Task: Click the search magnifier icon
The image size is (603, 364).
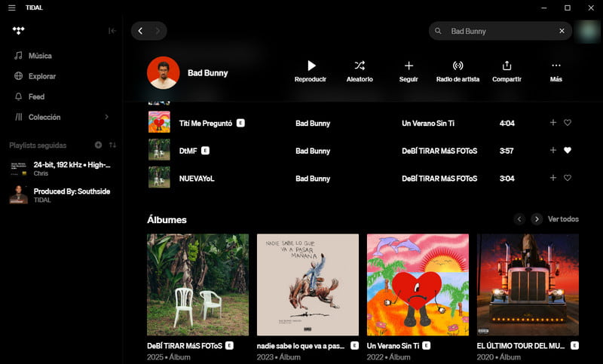Action: (438, 31)
